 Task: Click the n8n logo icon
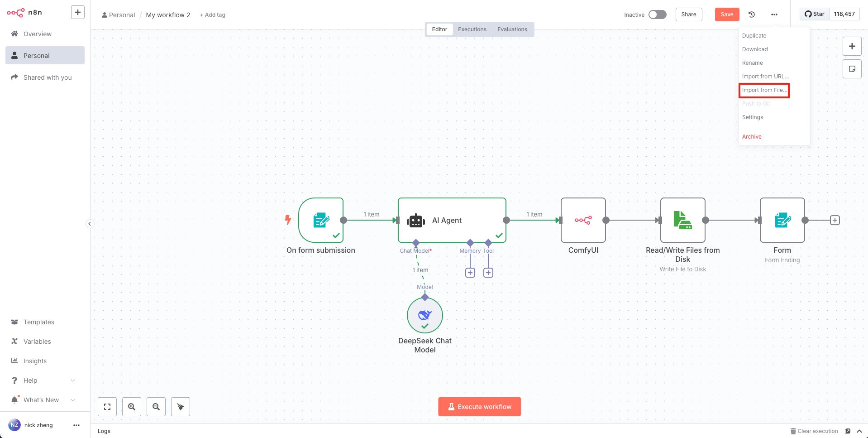point(15,13)
